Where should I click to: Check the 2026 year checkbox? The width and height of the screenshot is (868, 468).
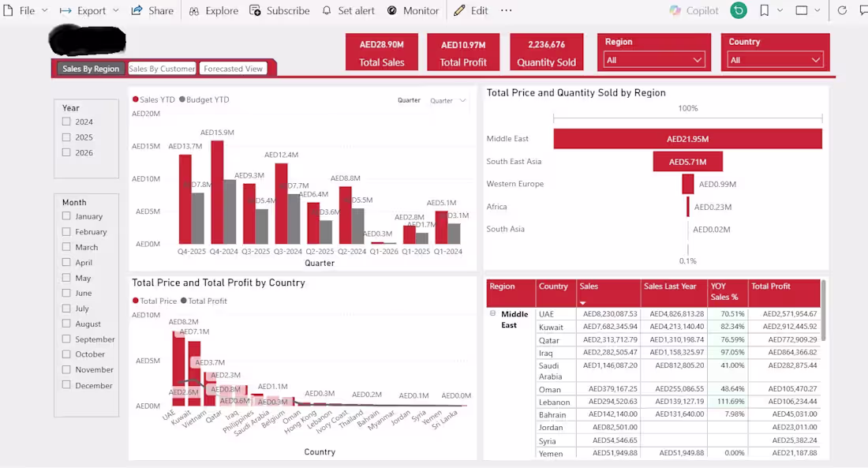point(66,152)
